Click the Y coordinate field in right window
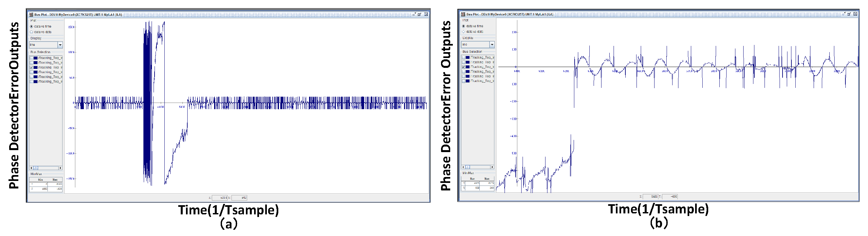Screen dimensions: 868x236 click(670, 197)
